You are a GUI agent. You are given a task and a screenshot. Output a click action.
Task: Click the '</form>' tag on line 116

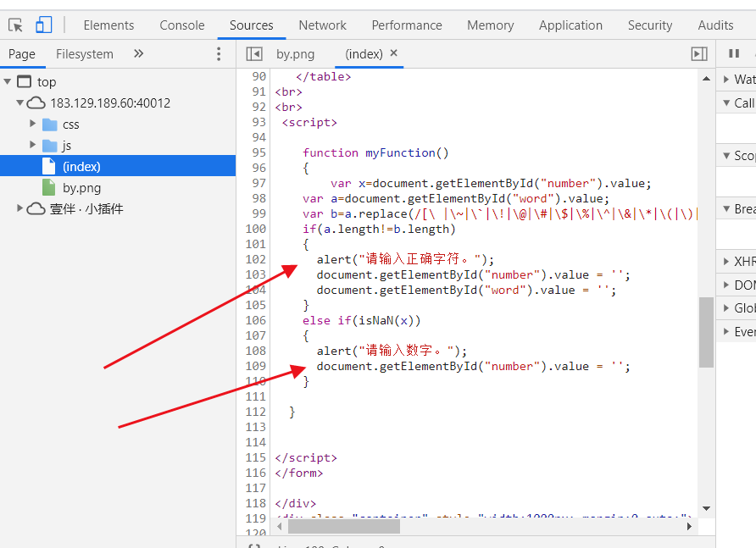pyautogui.click(x=299, y=473)
